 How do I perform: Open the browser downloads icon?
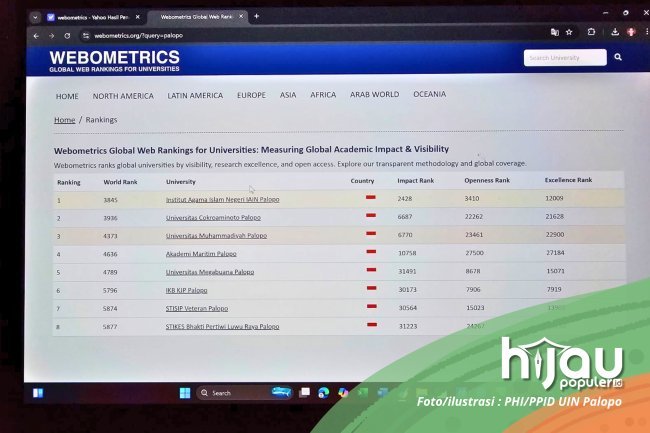pyautogui.click(x=614, y=32)
